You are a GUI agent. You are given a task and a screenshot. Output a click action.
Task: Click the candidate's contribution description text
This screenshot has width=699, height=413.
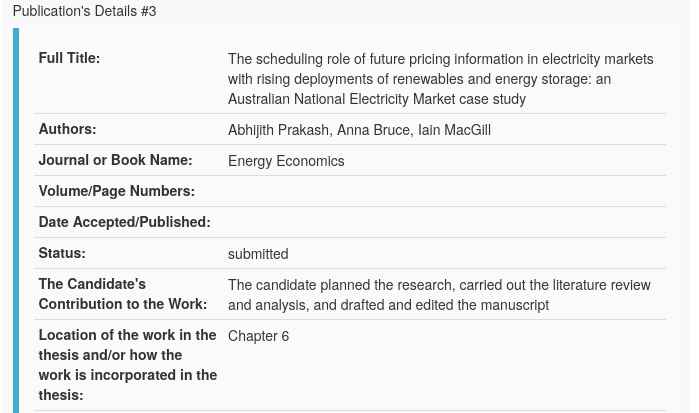point(439,295)
